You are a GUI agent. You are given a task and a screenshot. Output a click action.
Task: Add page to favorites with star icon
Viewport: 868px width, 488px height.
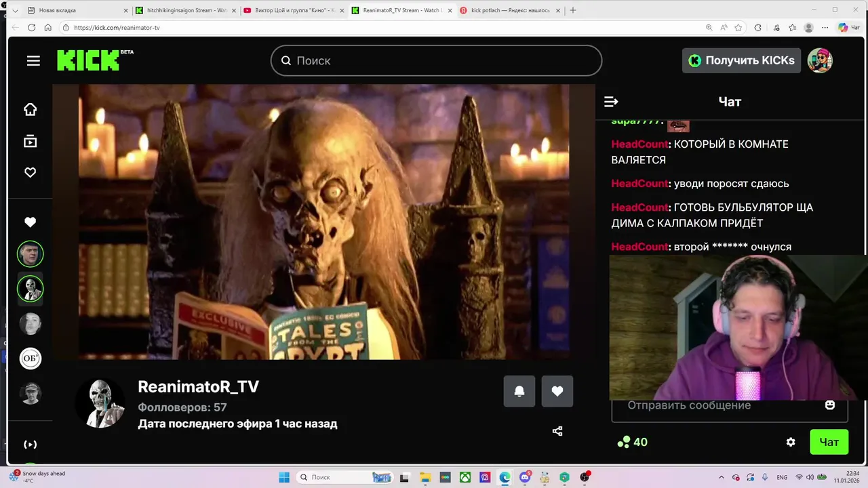(x=738, y=28)
